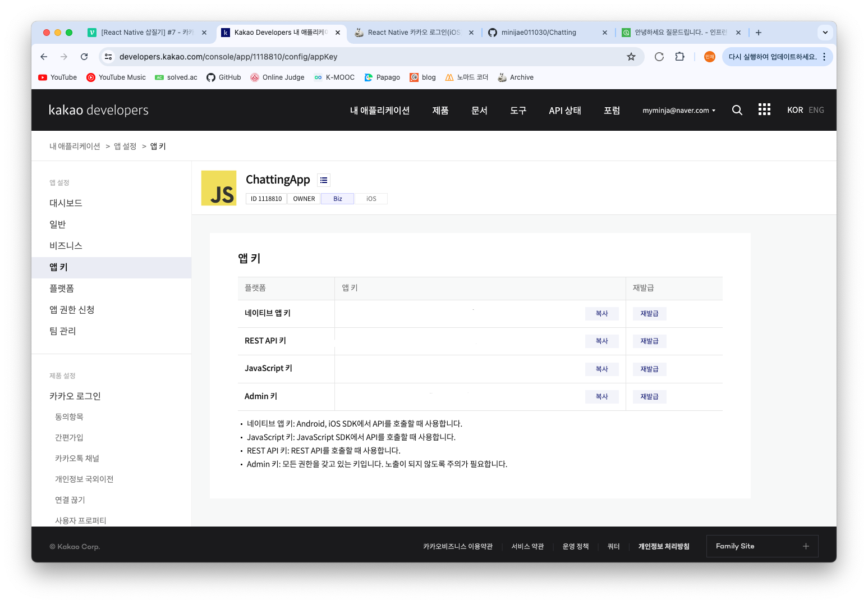The width and height of the screenshot is (868, 604).
Task: Select 플랫폼 in the left sidebar
Action: (x=62, y=289)
